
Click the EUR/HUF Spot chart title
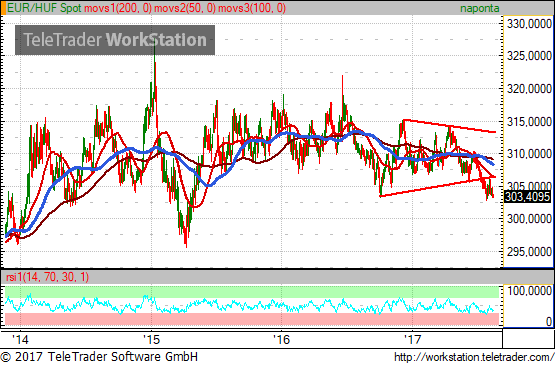click(x=44, y=8)
